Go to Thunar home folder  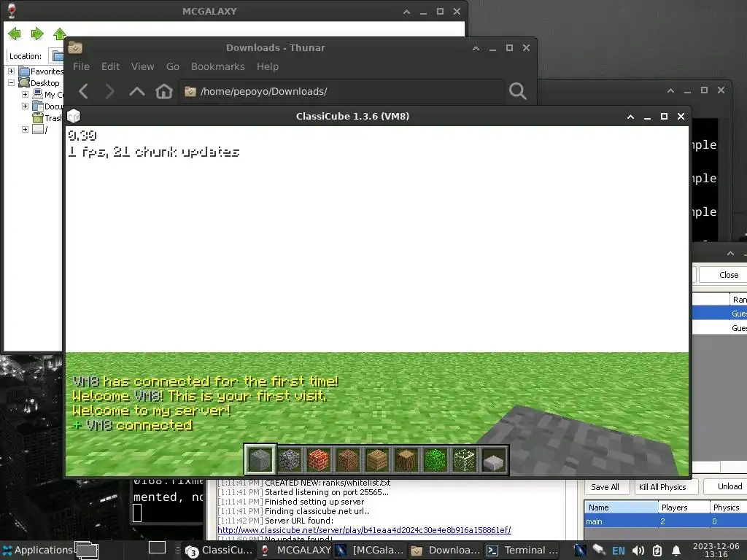coord(164,91)
